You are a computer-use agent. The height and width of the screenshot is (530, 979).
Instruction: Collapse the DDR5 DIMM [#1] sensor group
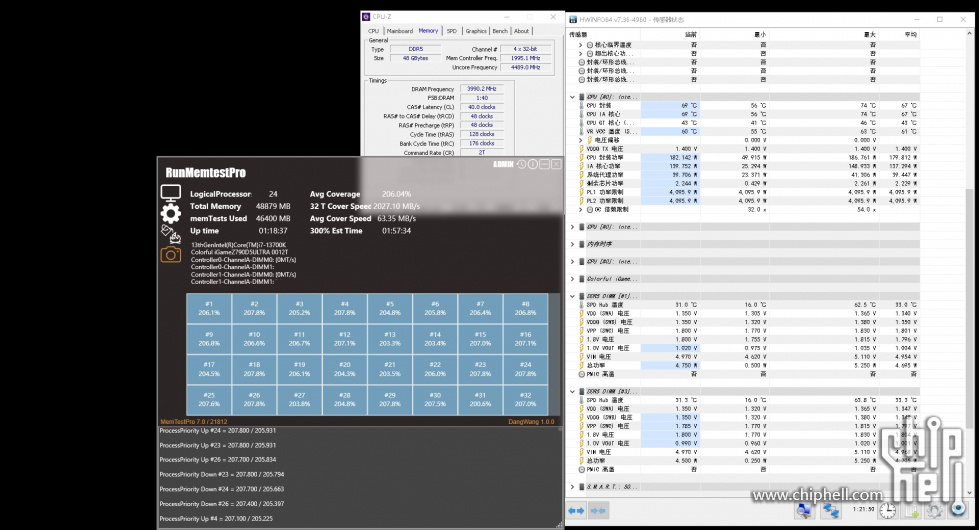572,296
